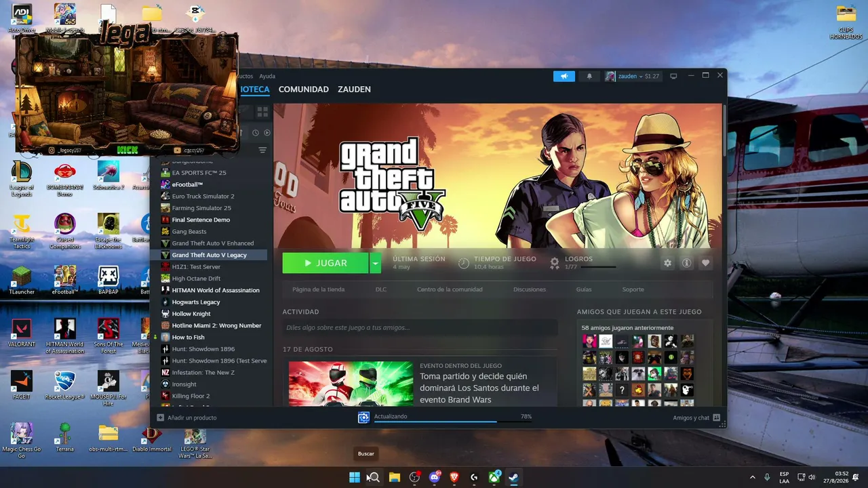The image size is (868, 488).
Task: Click the recent games clock icon
Action: pyautogui.click(x=256, y=133)
